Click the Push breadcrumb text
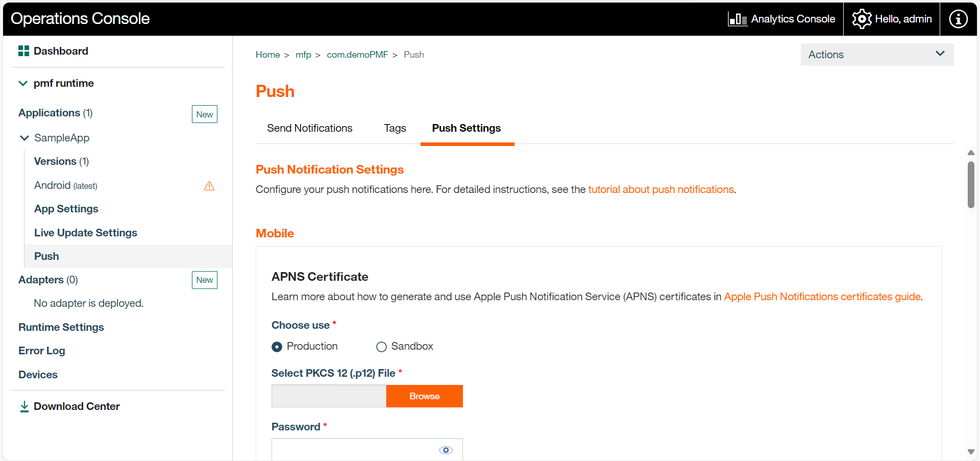The height and width of the screenshot is (461, 980). (414, 55)
